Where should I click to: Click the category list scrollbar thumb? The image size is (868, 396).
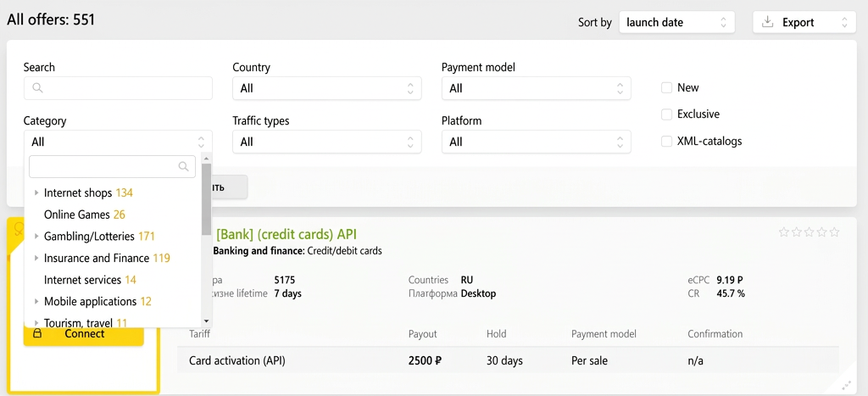pyautogui.click(x=207, y=200)
